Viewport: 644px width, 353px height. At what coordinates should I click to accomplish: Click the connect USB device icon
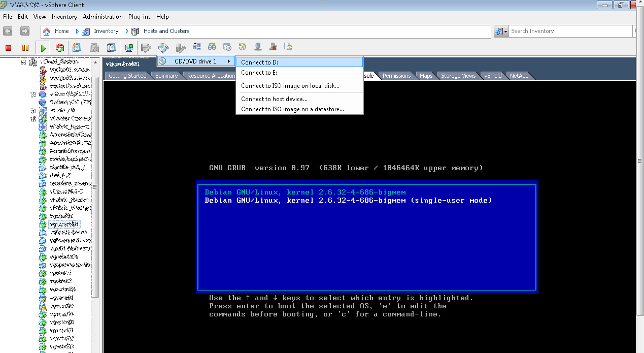[x=180, y=48]
